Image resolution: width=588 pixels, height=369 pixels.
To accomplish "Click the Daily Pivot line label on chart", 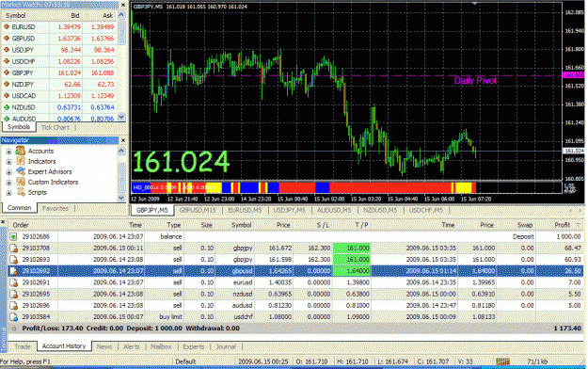I will click(475, 80).
